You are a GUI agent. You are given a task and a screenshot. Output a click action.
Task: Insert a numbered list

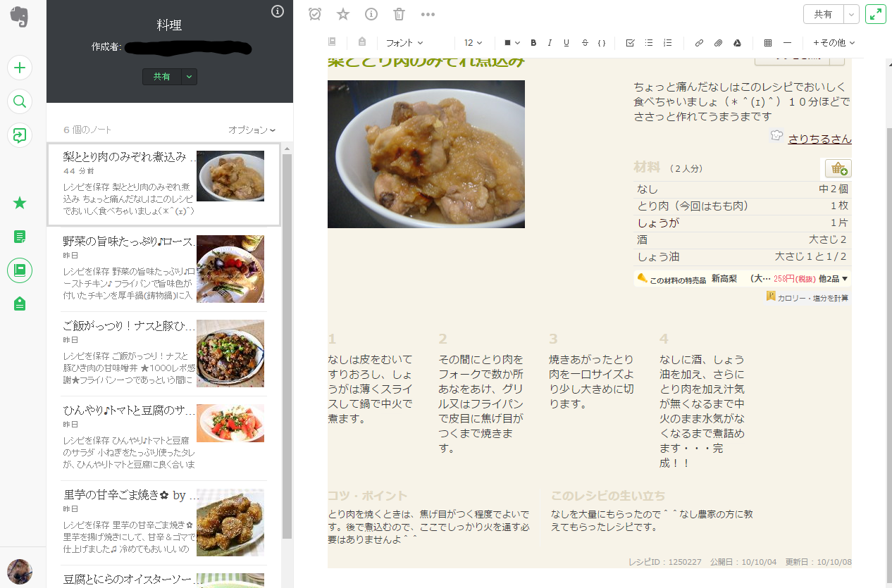click(x=667, y=43)
